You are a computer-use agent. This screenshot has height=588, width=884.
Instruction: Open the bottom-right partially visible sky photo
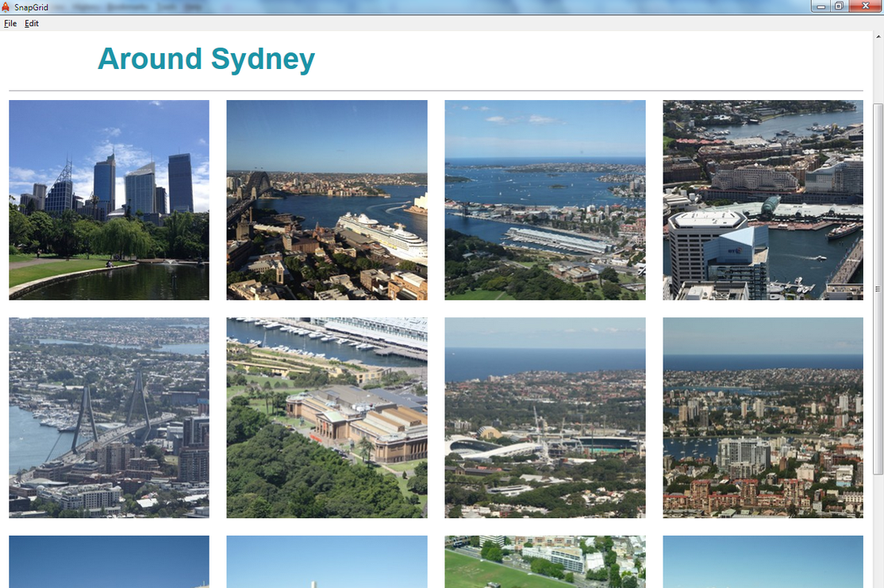tap(763, 561)
